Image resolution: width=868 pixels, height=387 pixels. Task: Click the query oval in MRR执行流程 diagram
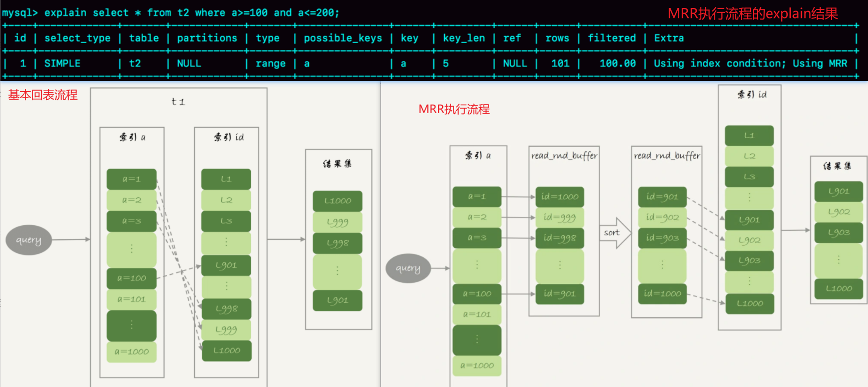pyautogui.click(x=408, y=268)
